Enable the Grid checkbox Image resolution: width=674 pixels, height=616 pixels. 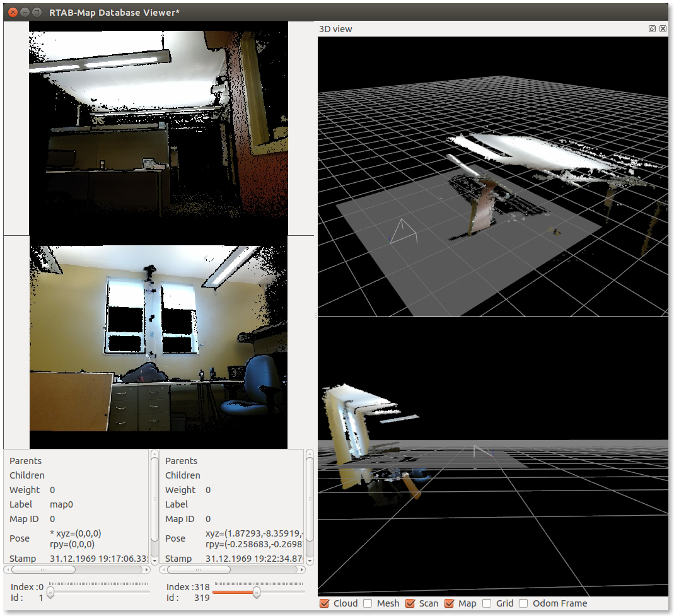pyautogui.click(x=487, y=603)
